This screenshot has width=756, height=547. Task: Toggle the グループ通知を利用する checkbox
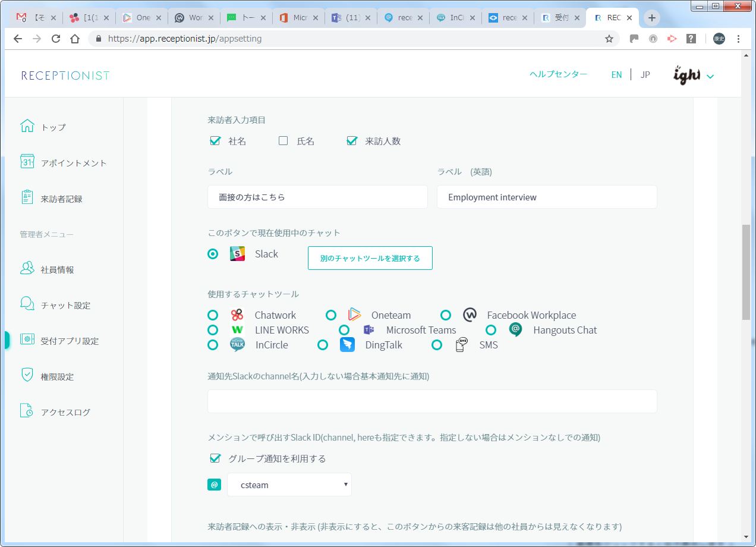(215, 458)
